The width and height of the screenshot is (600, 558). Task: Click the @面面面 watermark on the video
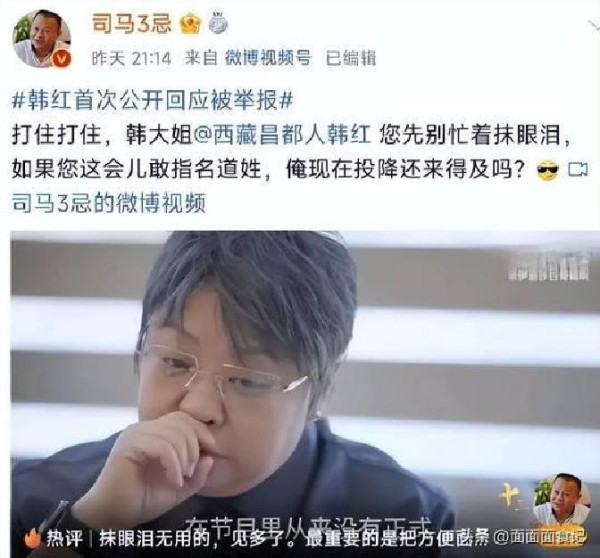[x=540, y=537]
